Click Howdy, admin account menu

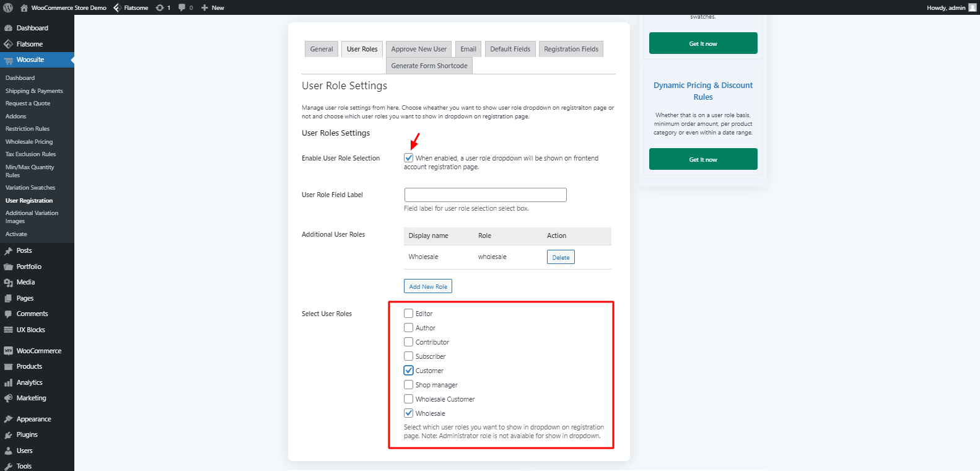952,7
